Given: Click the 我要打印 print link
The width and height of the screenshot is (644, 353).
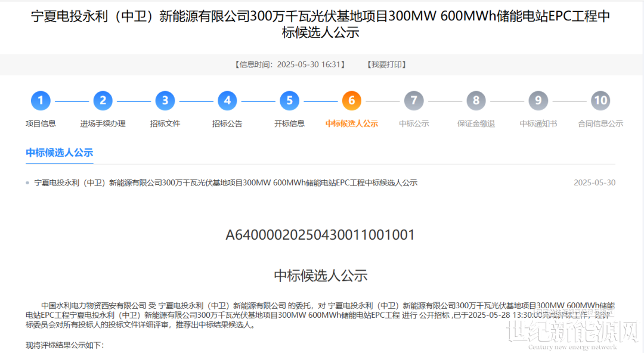Looking at the screenshot, I should (x=386, y=64).
